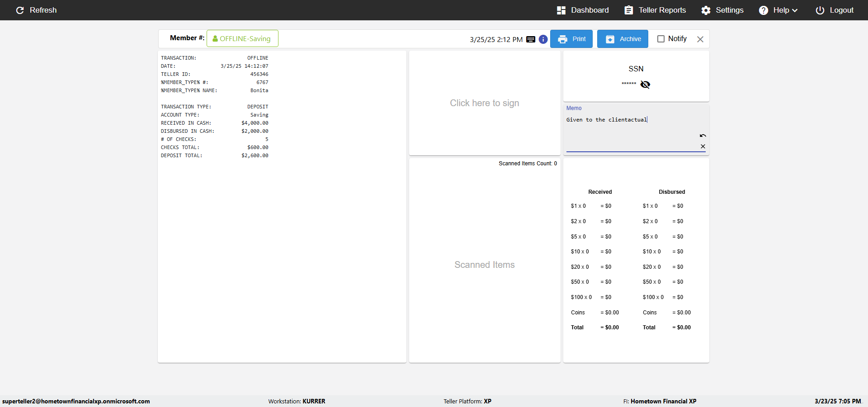868x407 pixels.
Task: Click the archive box icon on the Archive button
Action: (610, 39)
